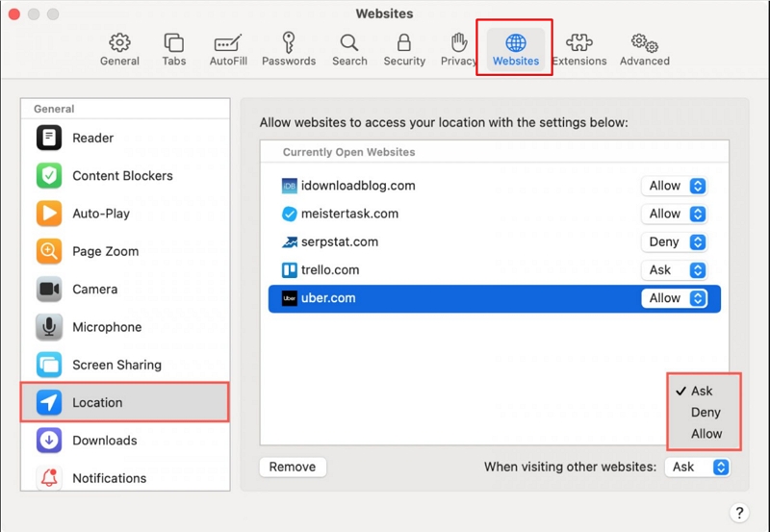Open the uber.com Allow dropdown
This screenshot has width=770, height=532.
675,298
